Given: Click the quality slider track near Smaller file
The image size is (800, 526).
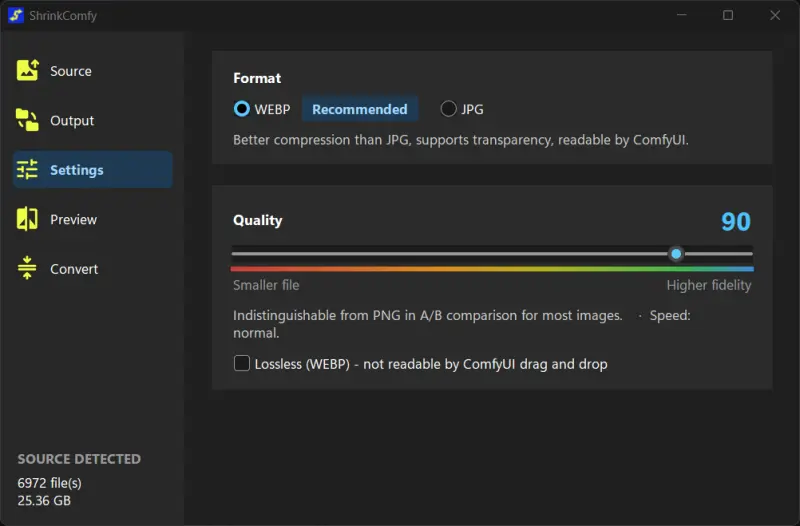Looking at the screenshot, I should click(x=265, y=254).
